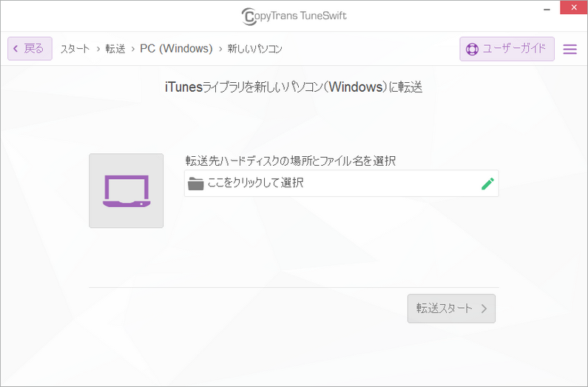The width and height of the screenshot is (588, 387).
Task: Start the transfer with 転送スタート
Action: (x=451, y=309)
